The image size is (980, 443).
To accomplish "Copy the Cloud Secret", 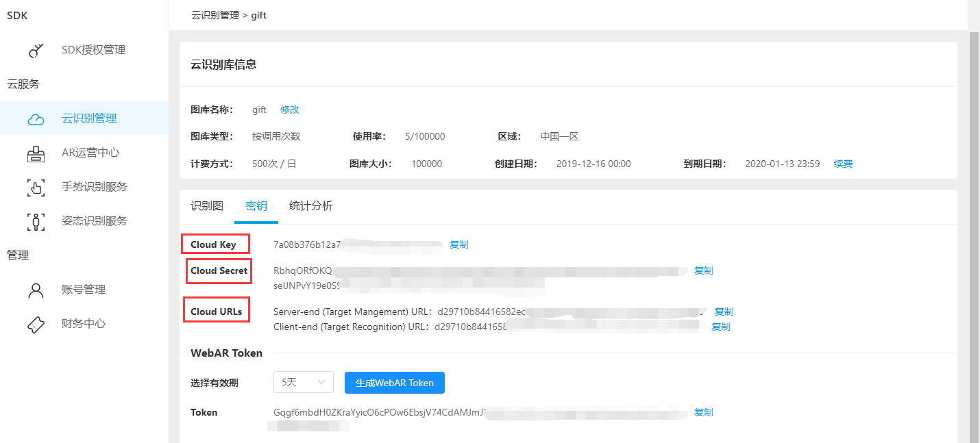I will (704, 270).
